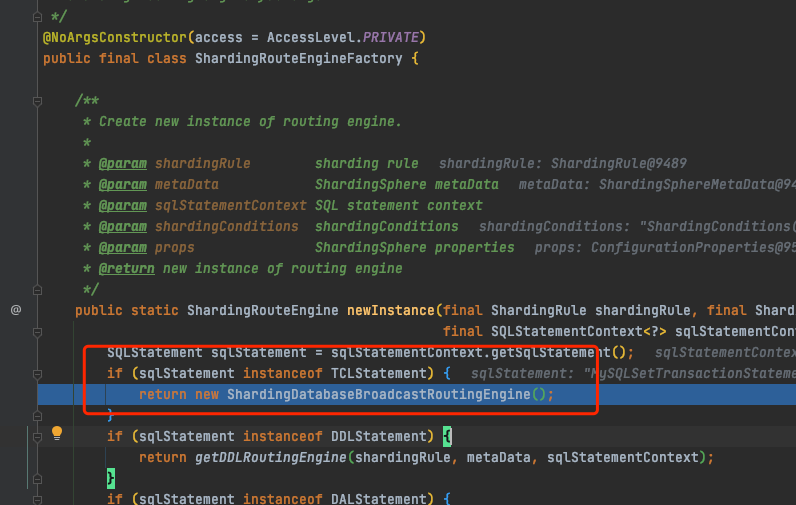Click @param tag for sqlStatementContext

(x=122, y=206)
